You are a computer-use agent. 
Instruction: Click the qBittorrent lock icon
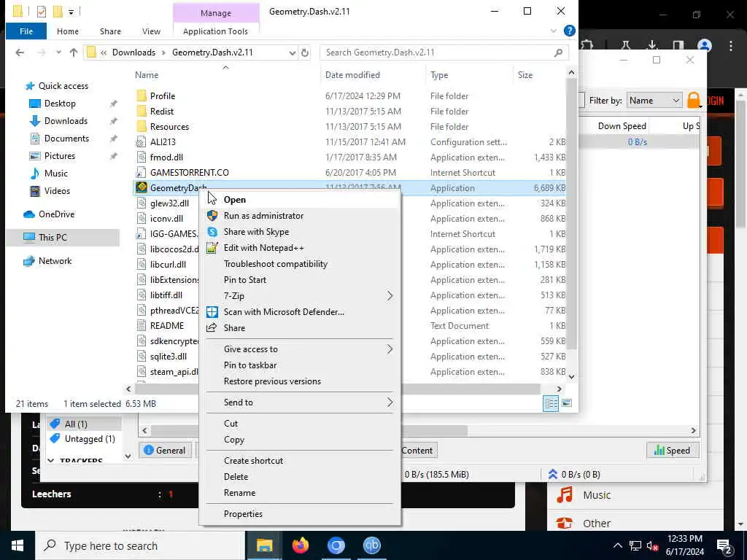[694, 100]
